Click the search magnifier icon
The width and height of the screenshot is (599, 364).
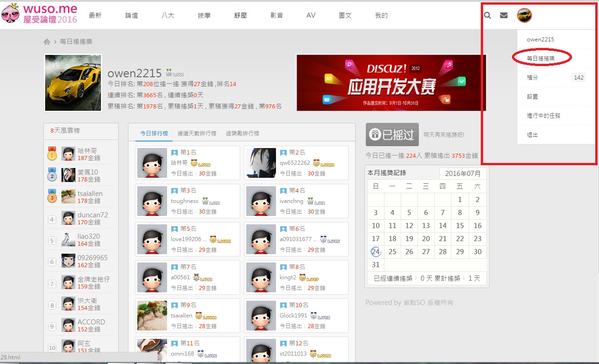click(x=487, y=15)
